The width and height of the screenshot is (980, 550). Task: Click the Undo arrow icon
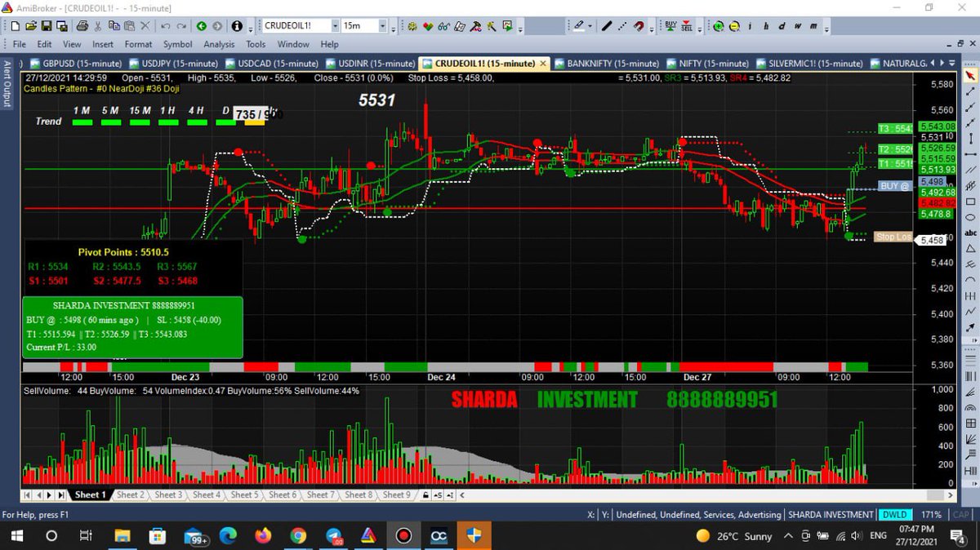point(165,26)
